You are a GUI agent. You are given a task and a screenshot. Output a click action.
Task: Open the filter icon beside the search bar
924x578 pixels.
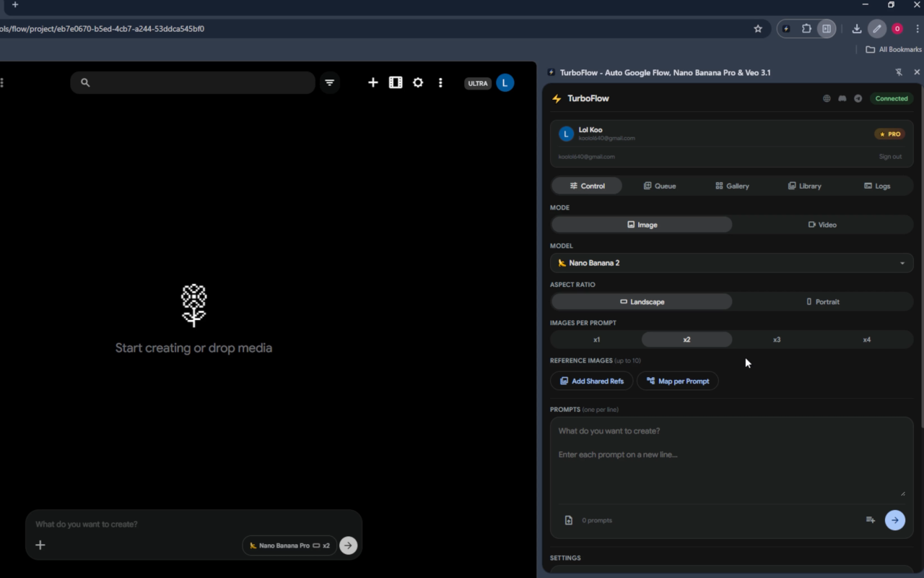pyautogui.click(x=329, y=83)
